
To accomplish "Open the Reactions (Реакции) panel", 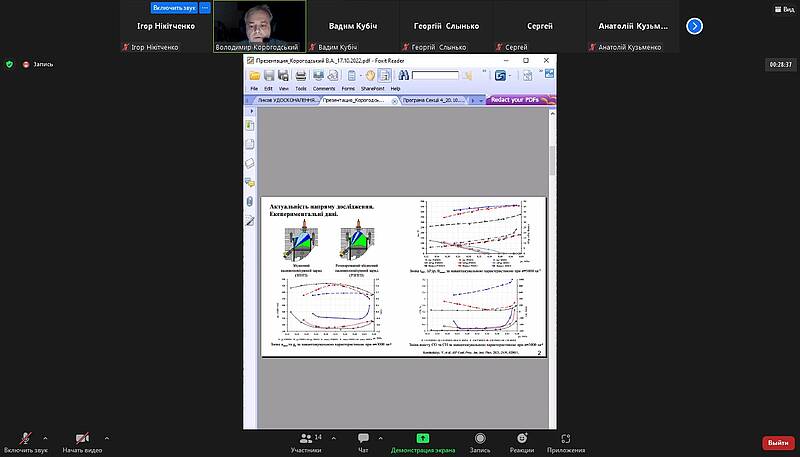I will (520, 441).
